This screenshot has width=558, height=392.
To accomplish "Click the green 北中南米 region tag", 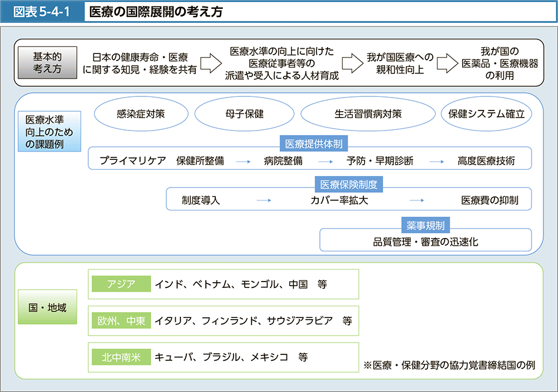I will 121,357.
